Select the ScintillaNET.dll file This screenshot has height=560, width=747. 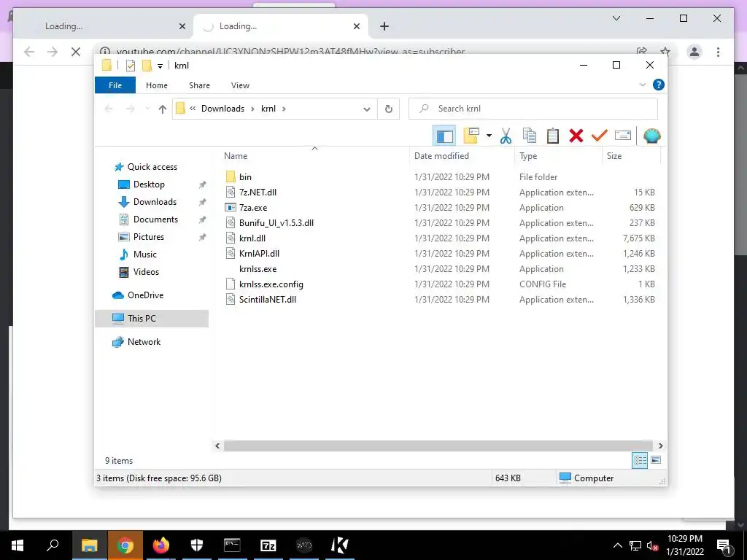coord(267,300)
